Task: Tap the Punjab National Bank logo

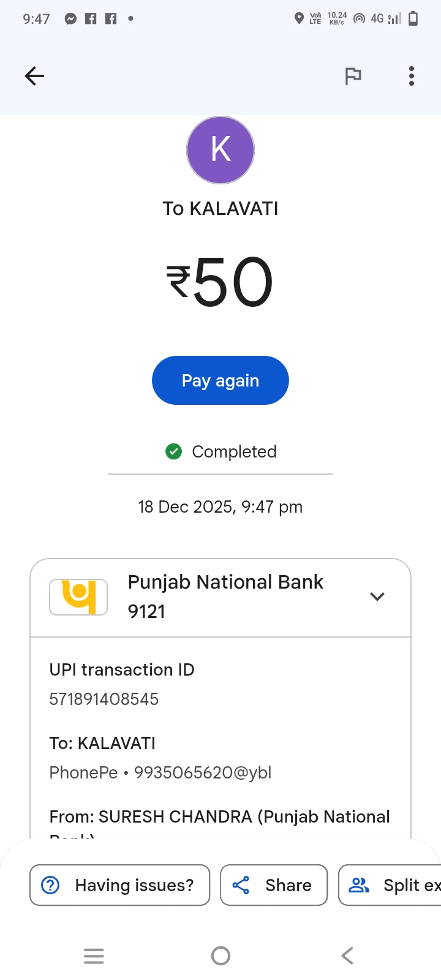Action: 78,597
